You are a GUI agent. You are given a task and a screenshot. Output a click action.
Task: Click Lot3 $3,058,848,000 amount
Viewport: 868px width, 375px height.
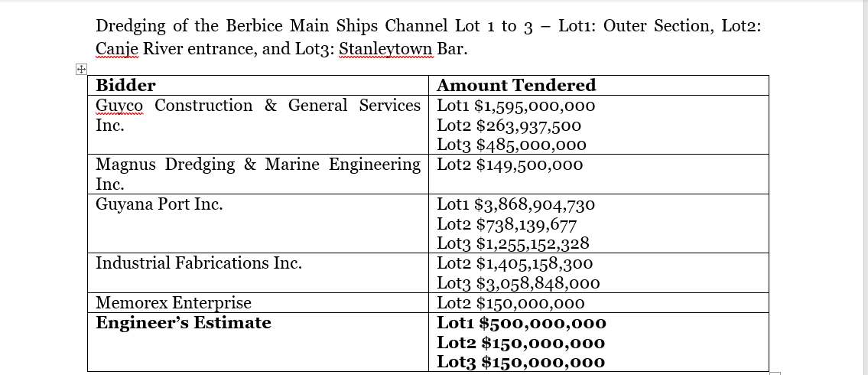(x=519, y=283)
